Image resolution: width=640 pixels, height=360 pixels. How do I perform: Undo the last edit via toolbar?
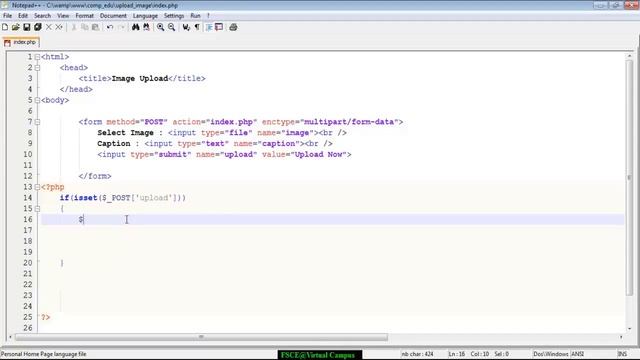(110, 27)
